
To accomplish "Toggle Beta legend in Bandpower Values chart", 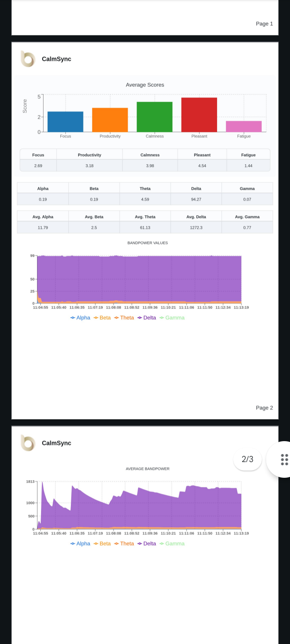I will click(x=102, y=318).
